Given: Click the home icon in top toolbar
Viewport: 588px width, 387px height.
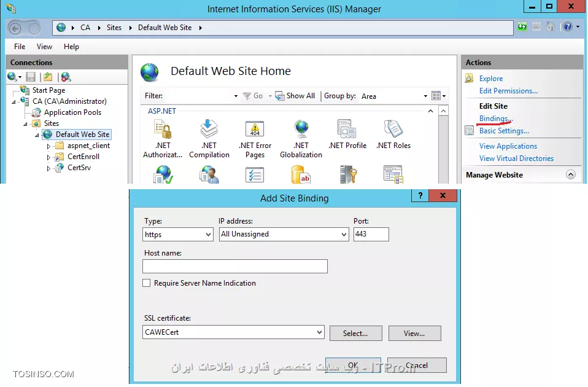Looking at the screenshot, I should click(x=550, y=26).
